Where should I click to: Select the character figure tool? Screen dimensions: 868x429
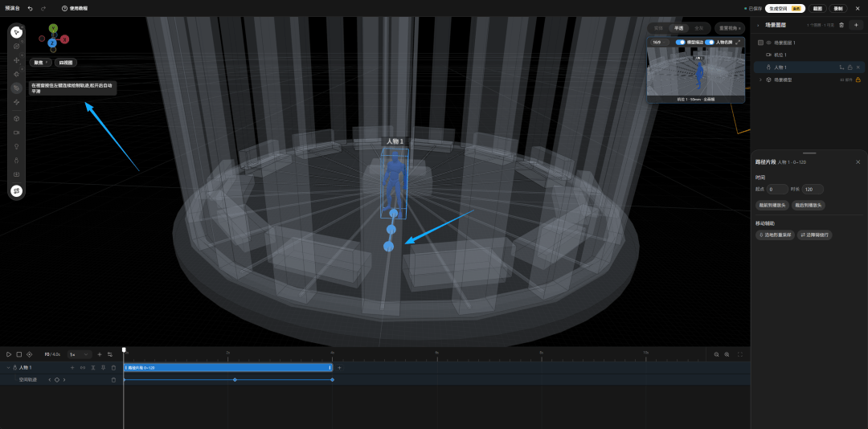17,160
